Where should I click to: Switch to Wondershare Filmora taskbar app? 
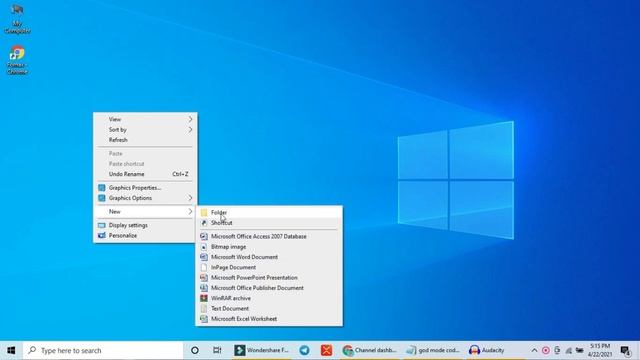tap(262, 350)
